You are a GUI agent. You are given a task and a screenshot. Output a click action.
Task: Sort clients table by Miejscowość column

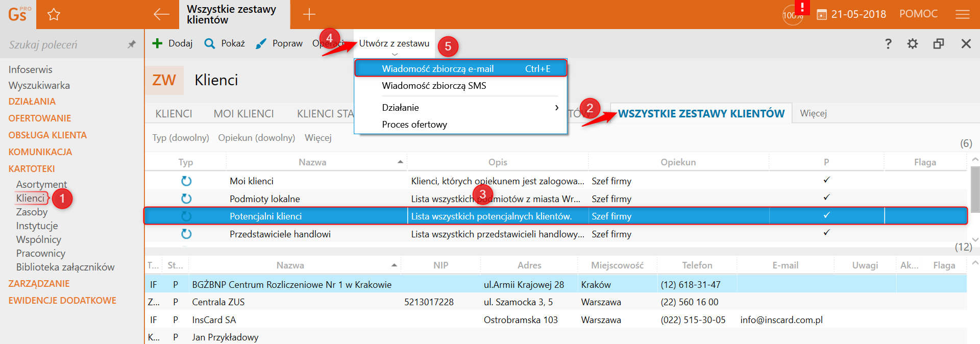pos(617,265)
